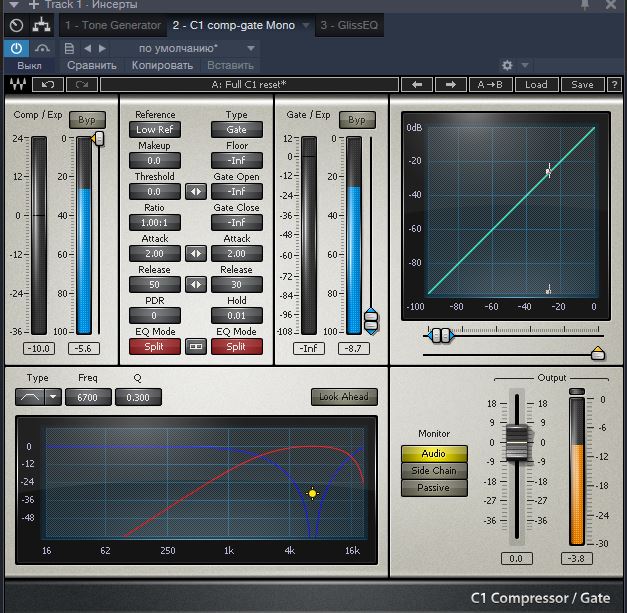
Task: Click the Waves redo arrow
Action: tap(82, 84)
